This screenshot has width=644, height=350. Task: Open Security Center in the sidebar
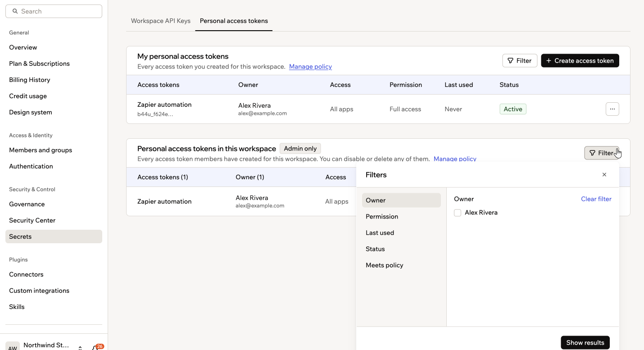click(54, 220)
